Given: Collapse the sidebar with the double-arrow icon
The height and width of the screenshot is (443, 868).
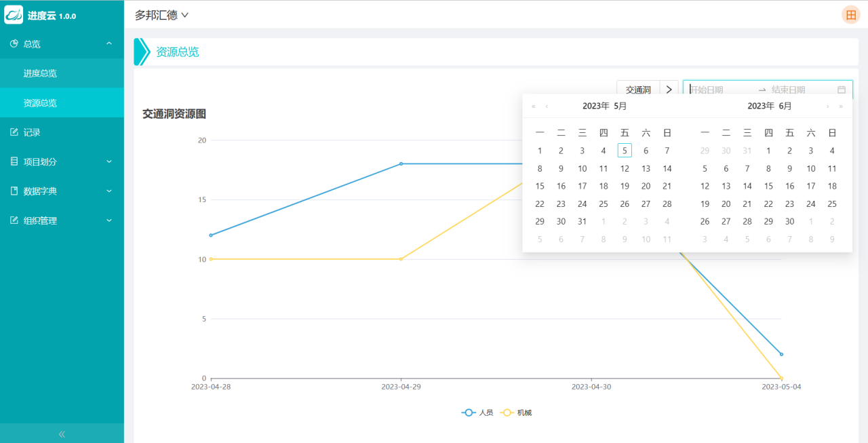Looking at the screenshot, I should pyautogui.click(x=62, y=434).
